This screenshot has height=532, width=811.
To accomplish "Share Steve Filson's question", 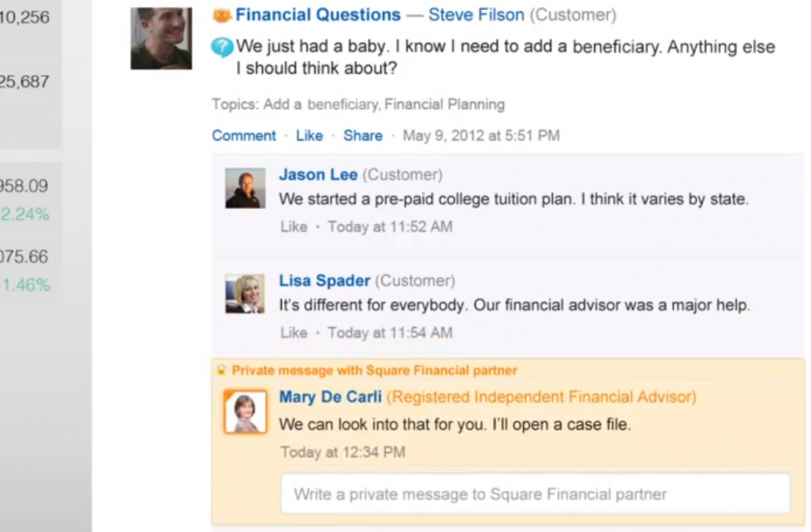I will (363, 135).
